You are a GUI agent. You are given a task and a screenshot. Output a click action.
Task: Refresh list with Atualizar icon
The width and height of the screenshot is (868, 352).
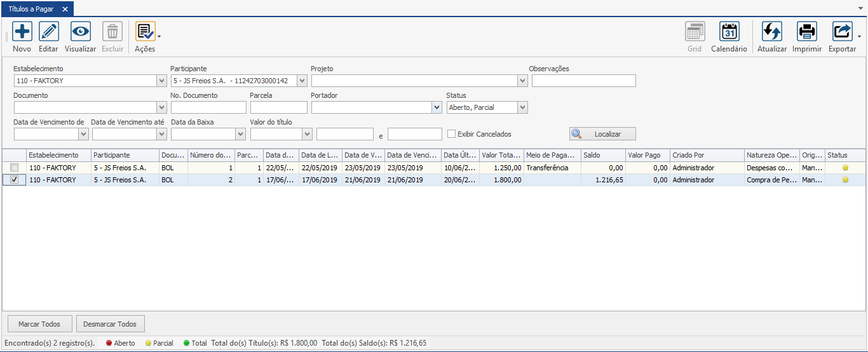[771, 31]
